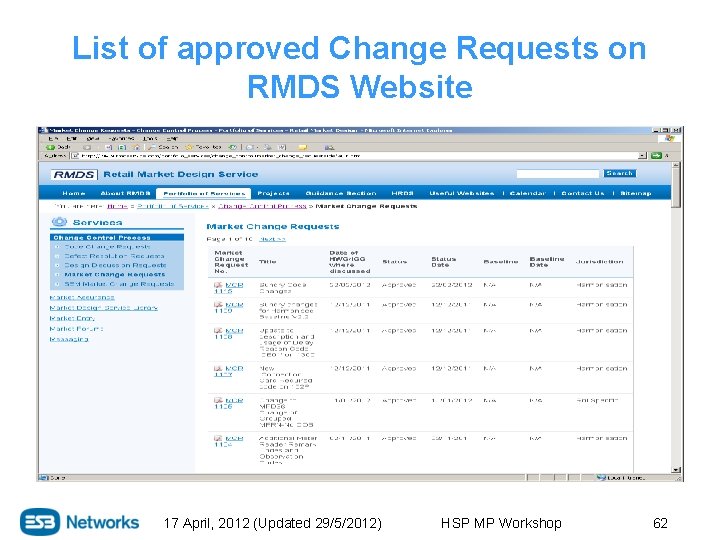Select the Portfolio of Services tab
This screenshot has width=720, height=540.
pyautogui.click(x=204, y=193)
